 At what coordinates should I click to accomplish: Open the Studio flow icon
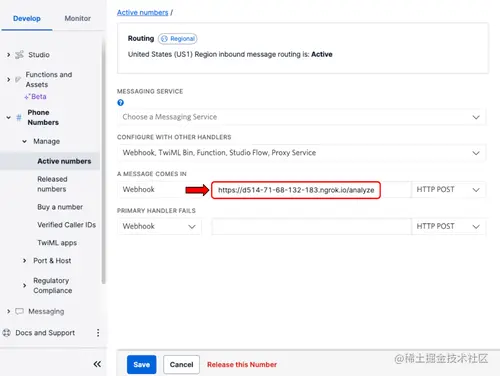point(19,55)
